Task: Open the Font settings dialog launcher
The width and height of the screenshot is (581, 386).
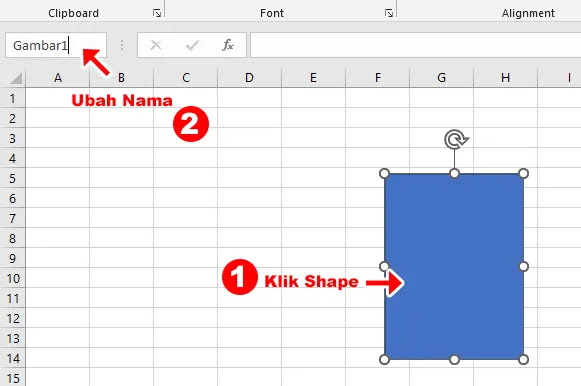Action: point(389,13)
